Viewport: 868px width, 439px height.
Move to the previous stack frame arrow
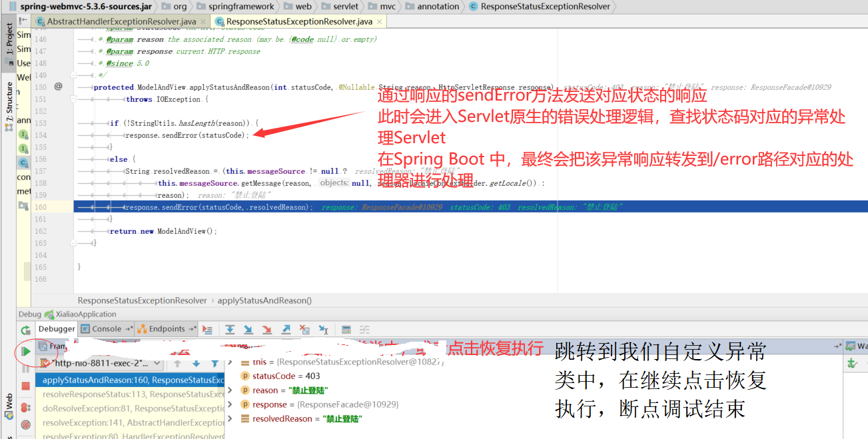pos(178,364)
